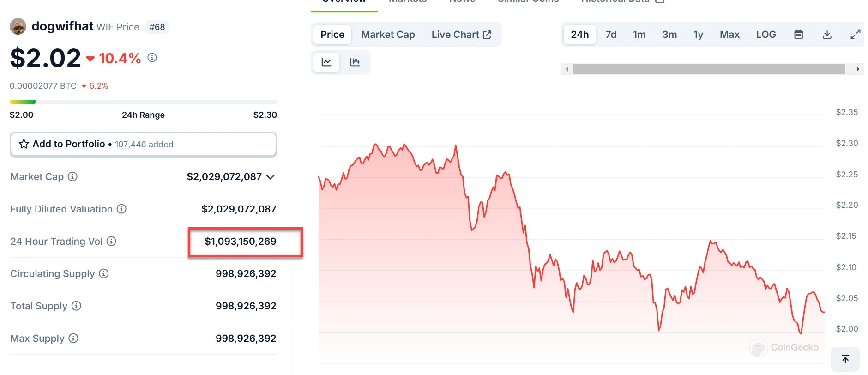
Task: Click the info icon next to Market Cap
Action: [72, 176]
